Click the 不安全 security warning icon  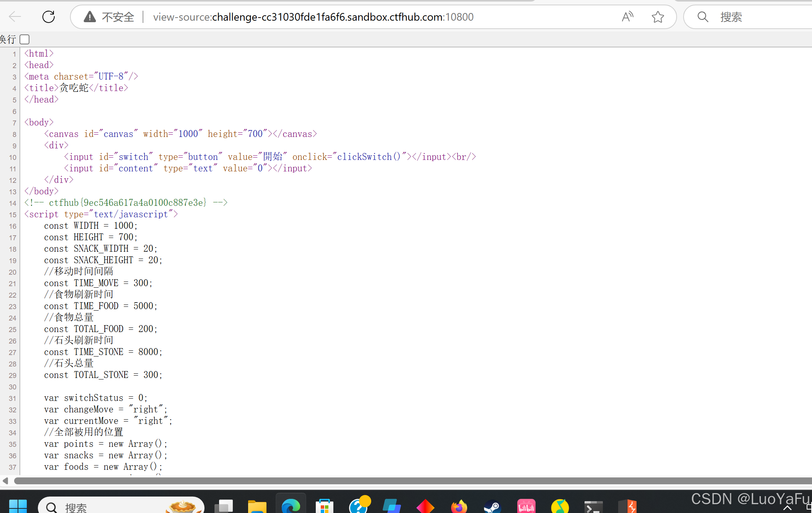coord(89,17)
